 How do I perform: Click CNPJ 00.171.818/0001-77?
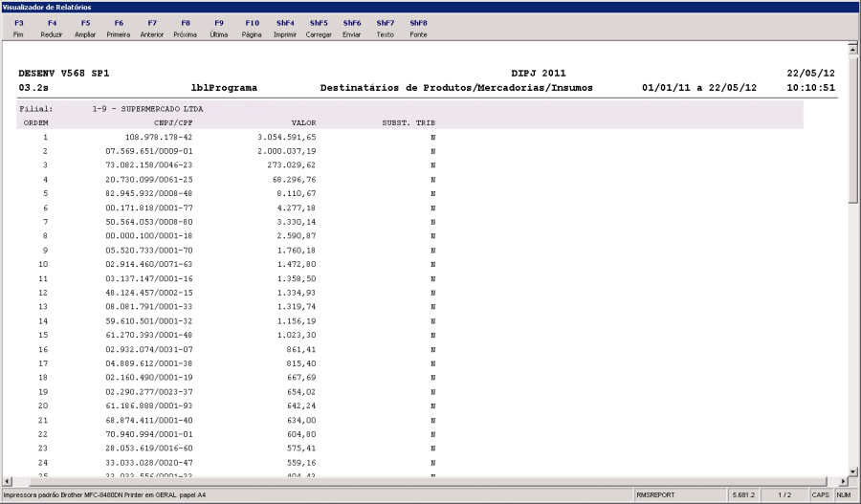point(149,208)
